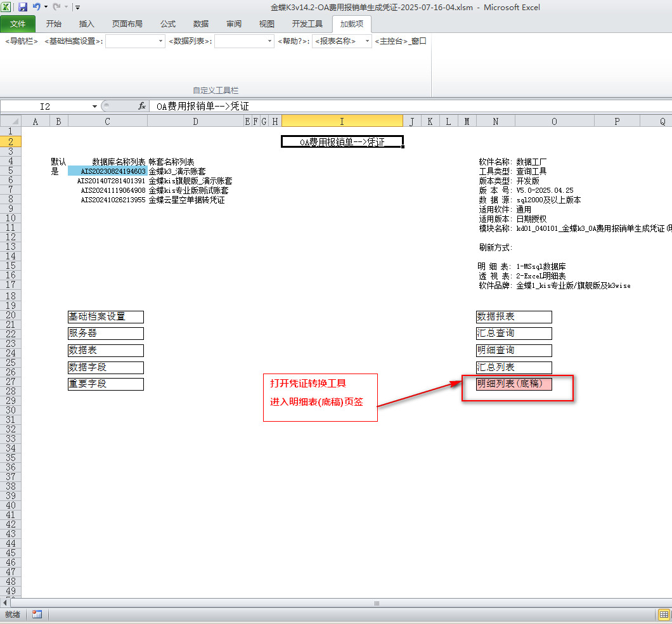Click the Name Box showing I2
Viewport: 672px width, 624px height.
pyautogui.click(x=45, y=107)
